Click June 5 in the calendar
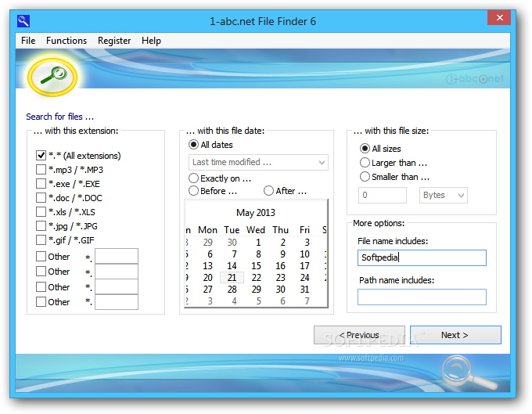This screenshot has width=532, height=414. [x=258, y=301]
